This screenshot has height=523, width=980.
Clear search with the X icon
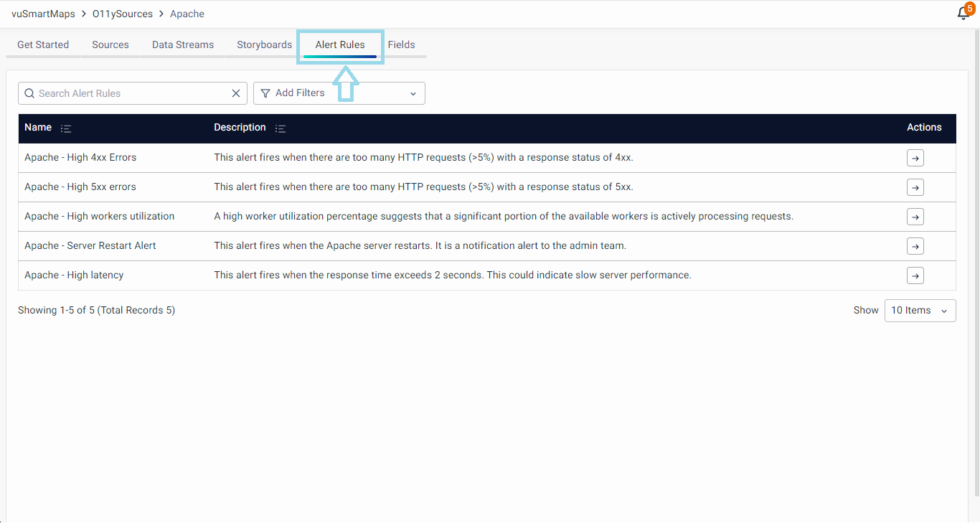[236, 93]
